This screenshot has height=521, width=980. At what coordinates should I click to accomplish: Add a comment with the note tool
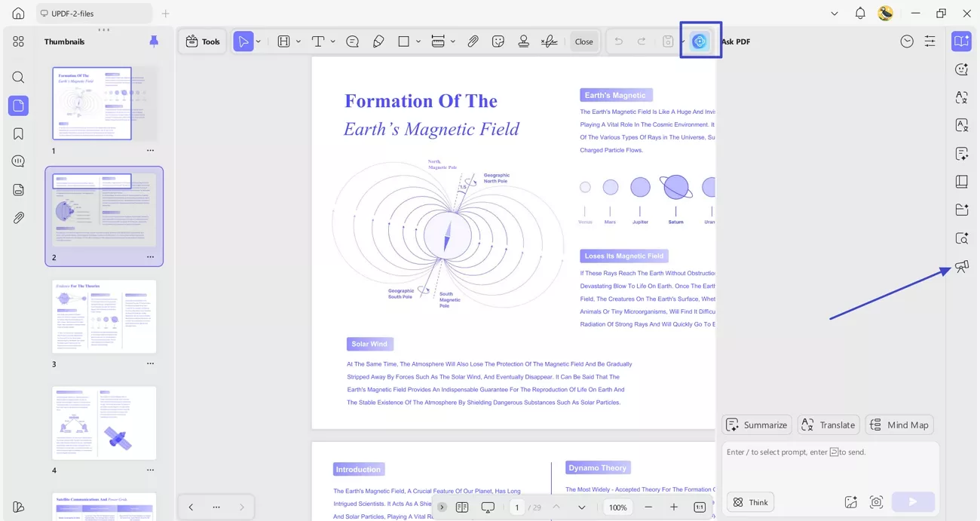(352, 41)
